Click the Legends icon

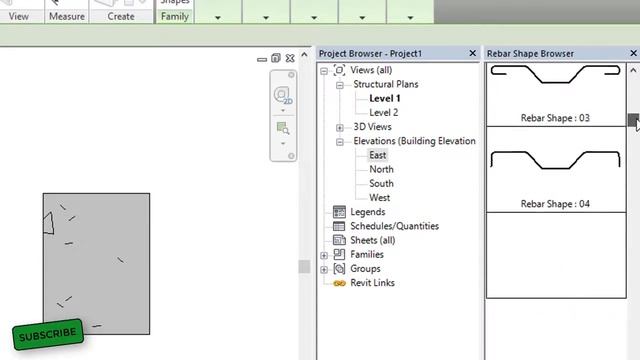(339, 212)
